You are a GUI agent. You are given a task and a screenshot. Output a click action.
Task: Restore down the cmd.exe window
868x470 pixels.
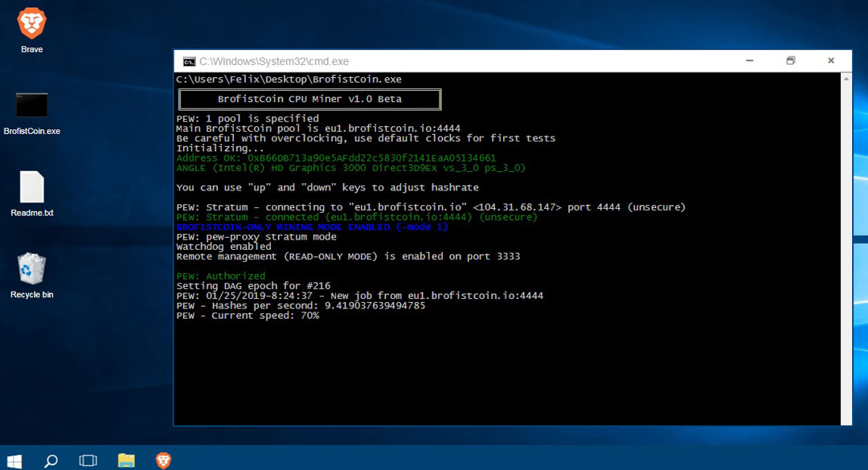point(791,61)
